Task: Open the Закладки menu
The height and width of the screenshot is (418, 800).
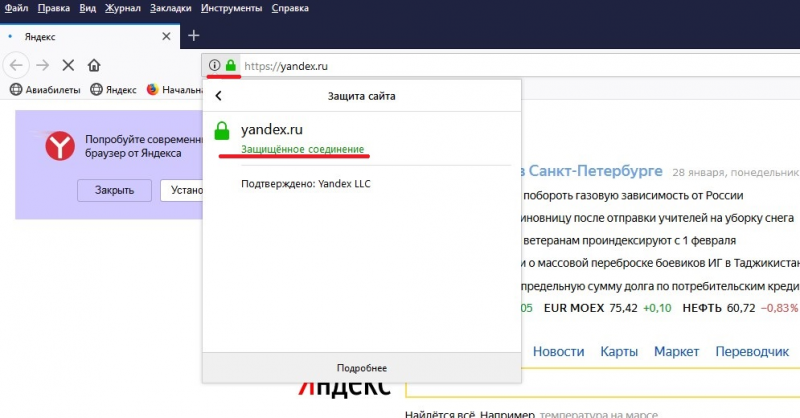Action: pos(170,8)
